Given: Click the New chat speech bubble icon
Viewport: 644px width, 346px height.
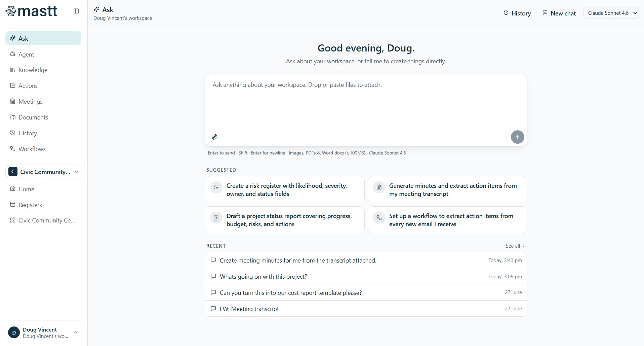Looking at the screenshot, I should 545,13.
